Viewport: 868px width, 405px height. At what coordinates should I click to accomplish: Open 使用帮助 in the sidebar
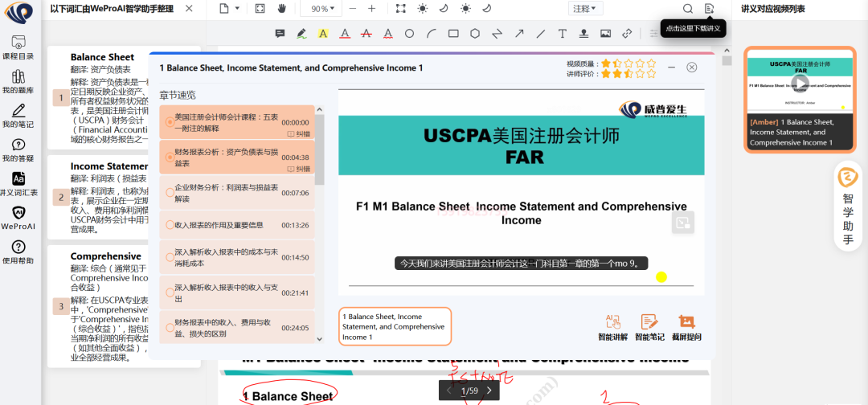[x=18, y=252]
